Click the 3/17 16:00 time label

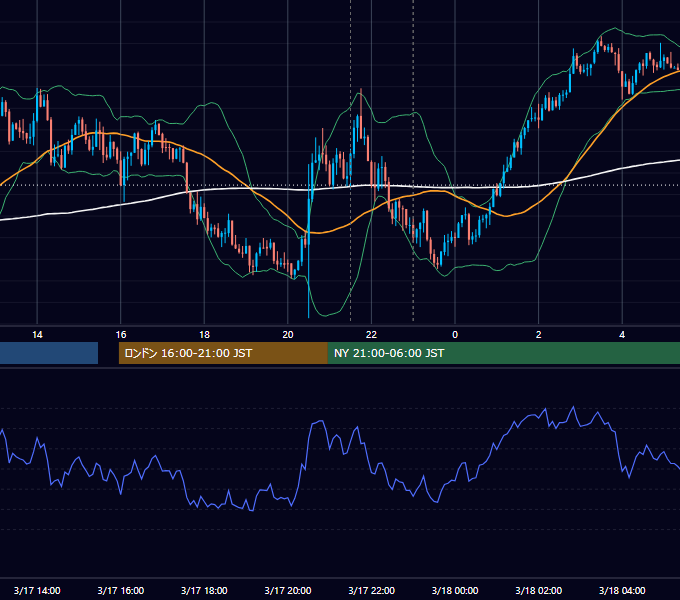pos(121,590)
